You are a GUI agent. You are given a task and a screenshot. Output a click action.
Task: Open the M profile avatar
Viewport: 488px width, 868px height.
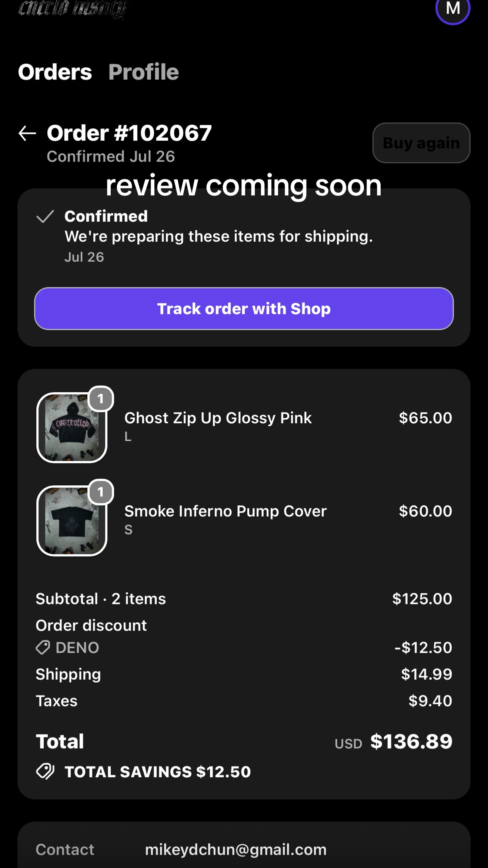[453, 8]
